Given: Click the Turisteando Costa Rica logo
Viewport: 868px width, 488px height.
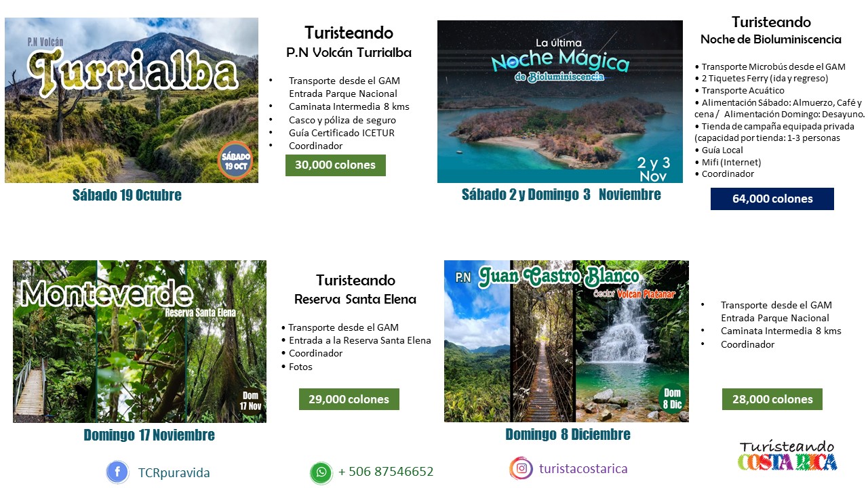Looking at the screenshot, I should (x=787, y=456).
